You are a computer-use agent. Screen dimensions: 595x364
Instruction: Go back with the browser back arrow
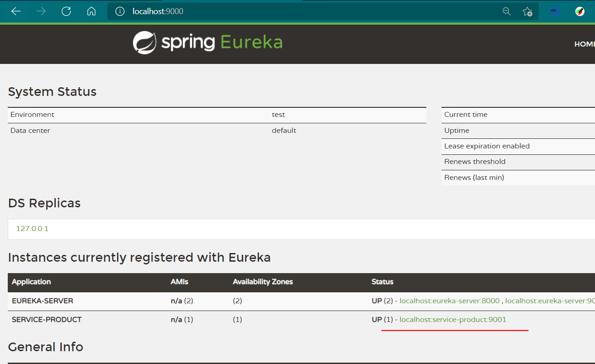tap(16, 11)
